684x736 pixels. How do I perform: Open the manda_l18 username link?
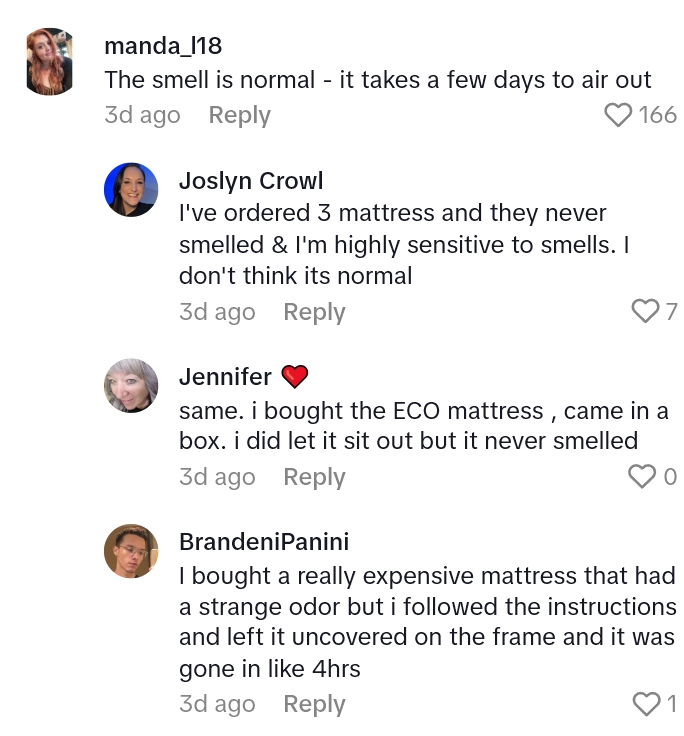pos(163,46)
